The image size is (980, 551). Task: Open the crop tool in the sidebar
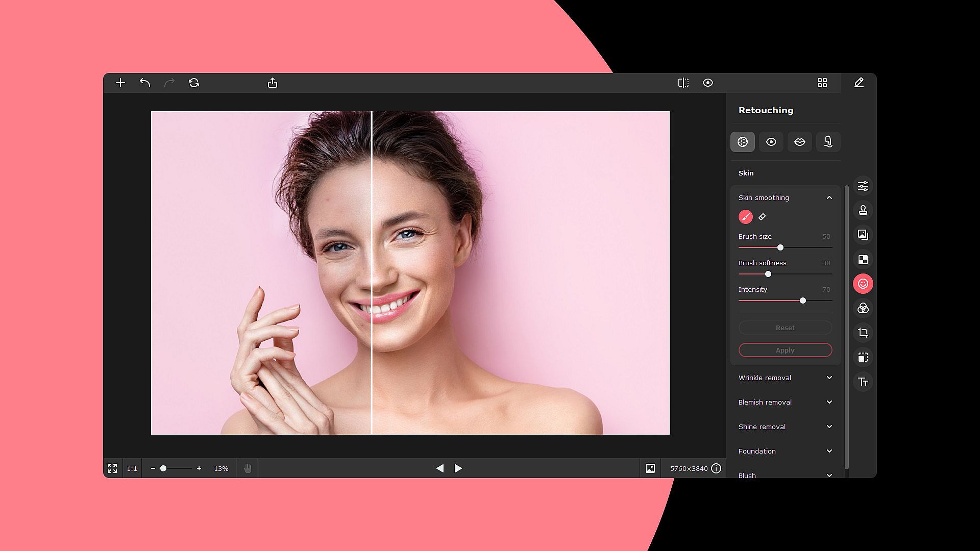(x=863, y=333)
